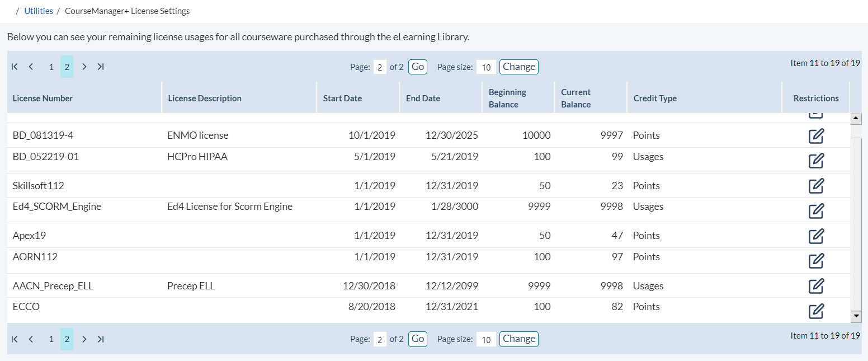This screenshot has width=868, height=361.
Task: Go to previous page in top pager
Action: tap(31, 67)
